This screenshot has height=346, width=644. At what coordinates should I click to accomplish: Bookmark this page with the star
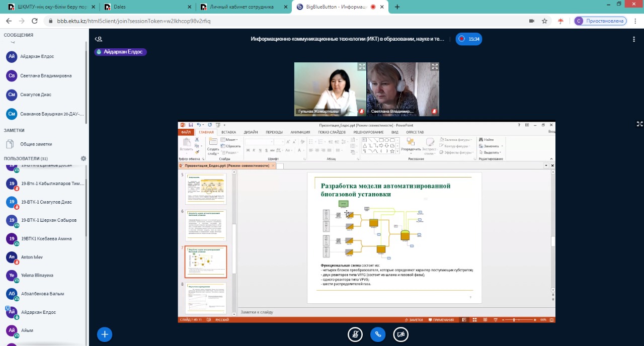pos(544,21)
